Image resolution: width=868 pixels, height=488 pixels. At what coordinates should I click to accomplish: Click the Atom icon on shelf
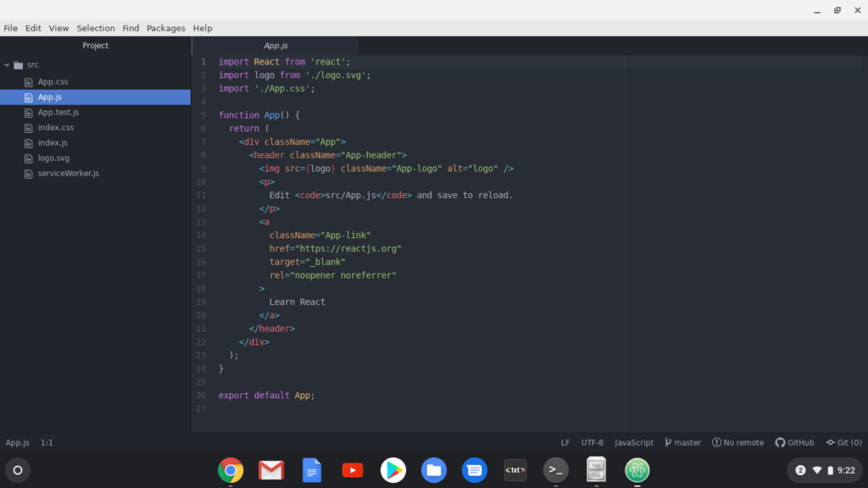(637, 470)
